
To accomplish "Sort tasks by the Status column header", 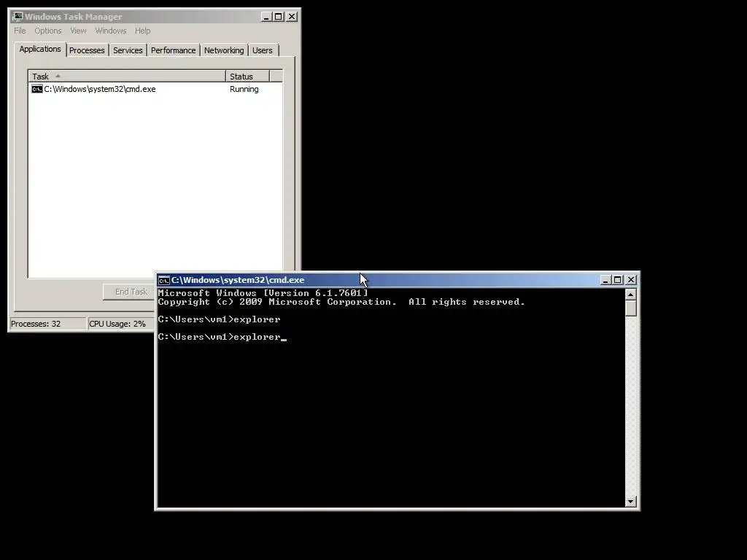I will 248,76.
